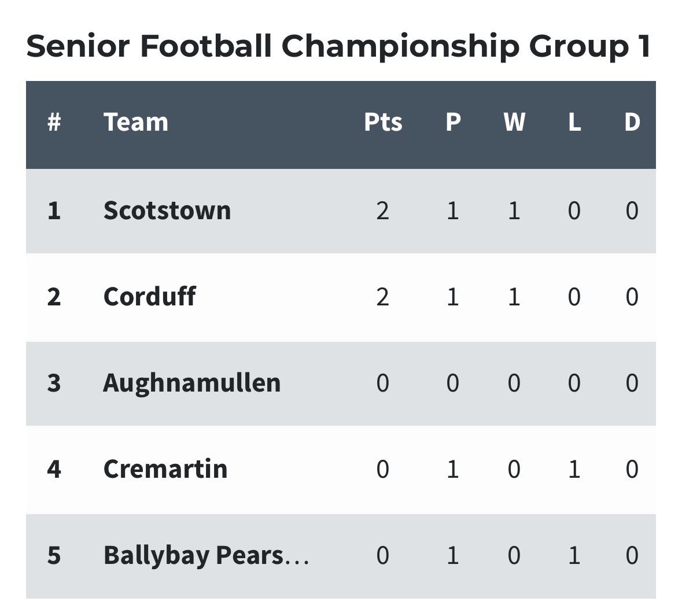Click the Team column header

(136, 122)
